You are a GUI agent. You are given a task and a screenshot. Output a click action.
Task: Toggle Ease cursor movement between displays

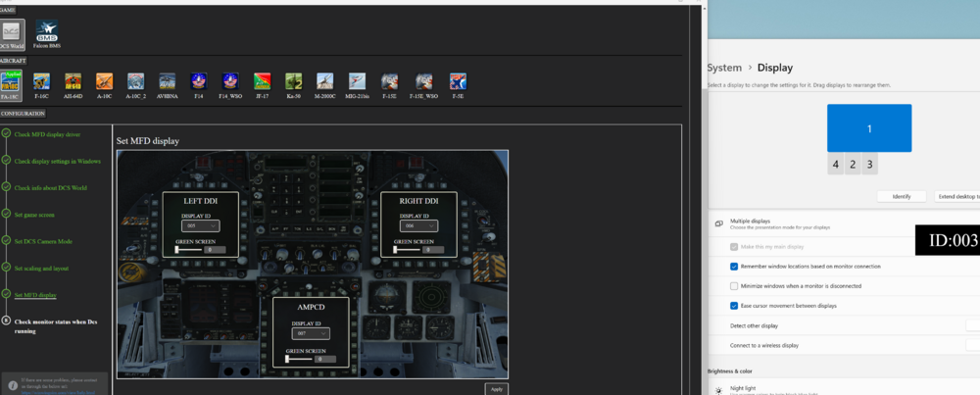click(x=734, y=306)
